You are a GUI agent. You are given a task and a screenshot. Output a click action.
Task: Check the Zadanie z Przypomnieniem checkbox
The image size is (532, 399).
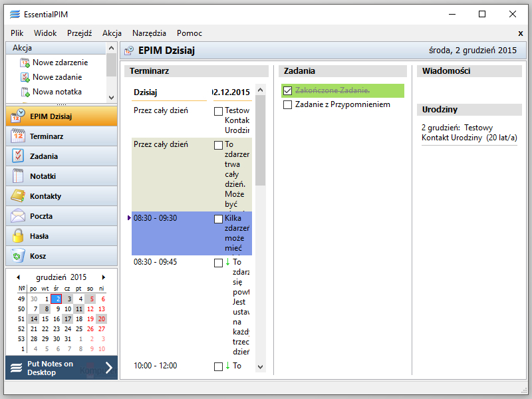(288, 104)
